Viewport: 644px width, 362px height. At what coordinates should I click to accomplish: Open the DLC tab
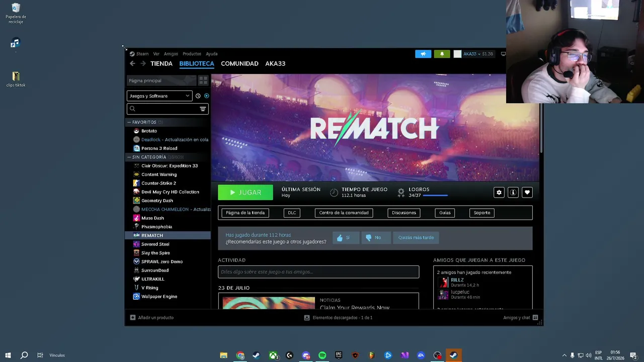(292, 213)
